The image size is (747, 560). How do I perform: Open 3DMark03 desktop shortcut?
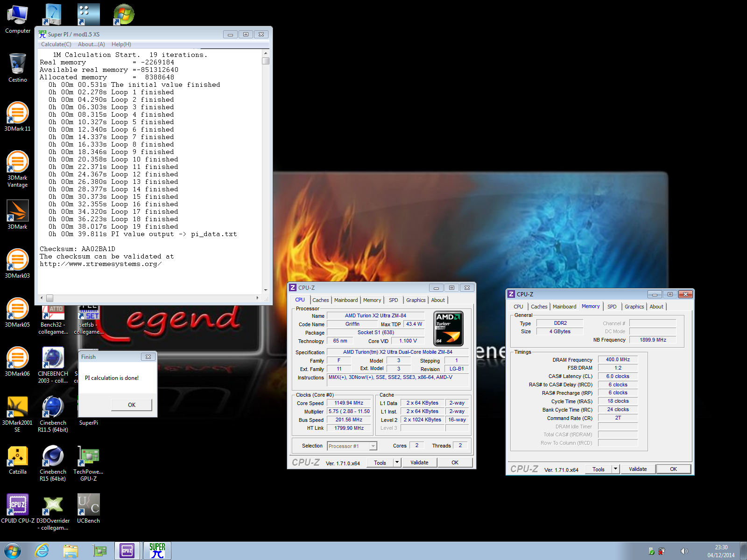point(18,264)
